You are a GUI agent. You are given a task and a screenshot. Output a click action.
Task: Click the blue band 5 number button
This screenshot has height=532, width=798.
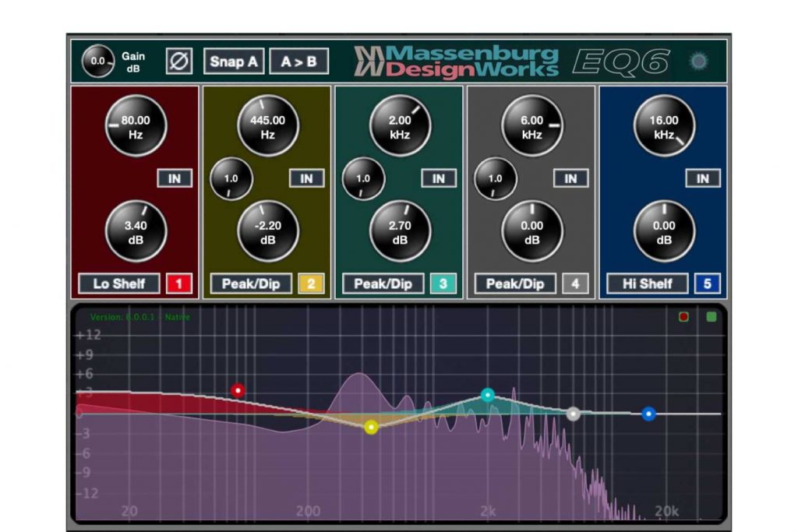[x=708, y=284]
